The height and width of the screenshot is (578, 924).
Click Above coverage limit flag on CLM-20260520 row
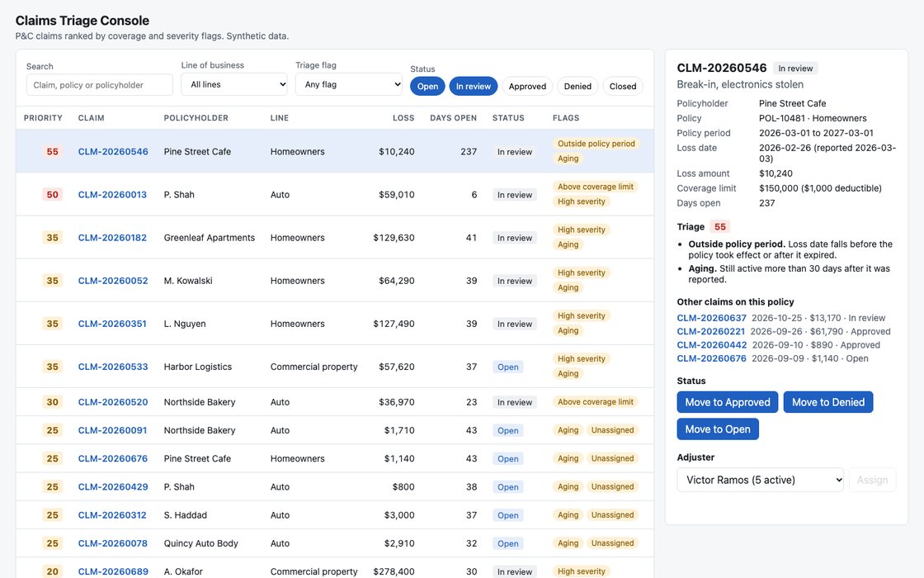tap(595, 402)
